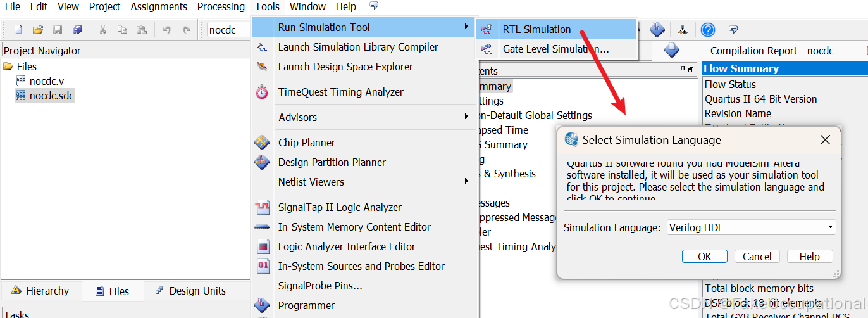Close the Select Simulation Language dialog
The width and height of the screenshot is (868, 318).
pos(825,140)
